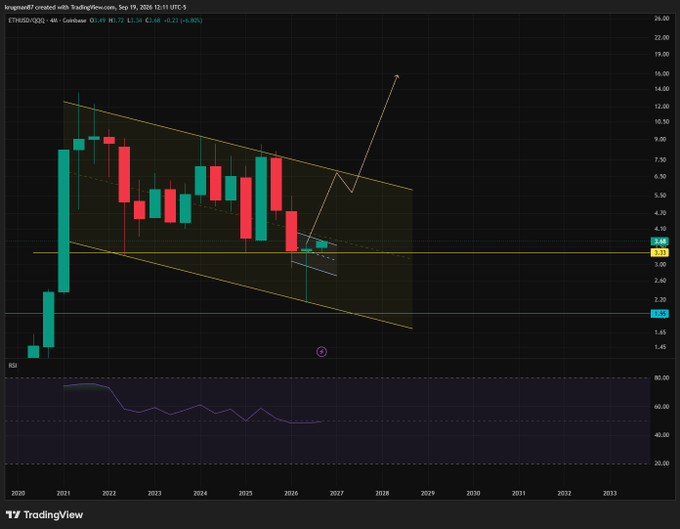Click the 2021 year label on time axis
This screenshot has width=680, height=529.
[63, 493]
